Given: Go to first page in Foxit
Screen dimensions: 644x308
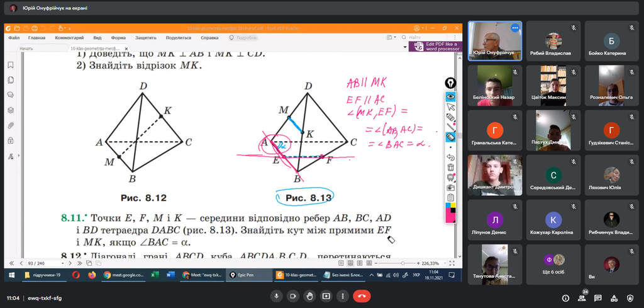Looking at the screenshot, I should (10, 263).
